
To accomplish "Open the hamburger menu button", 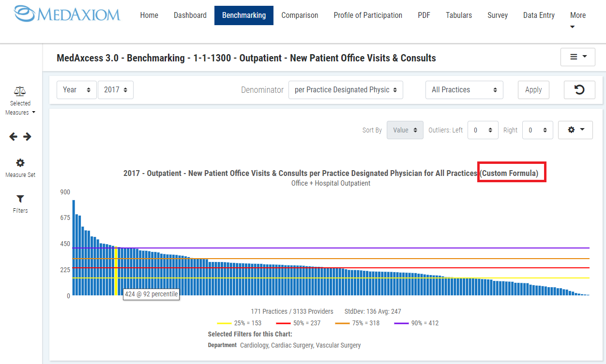I will coord(577,57).
